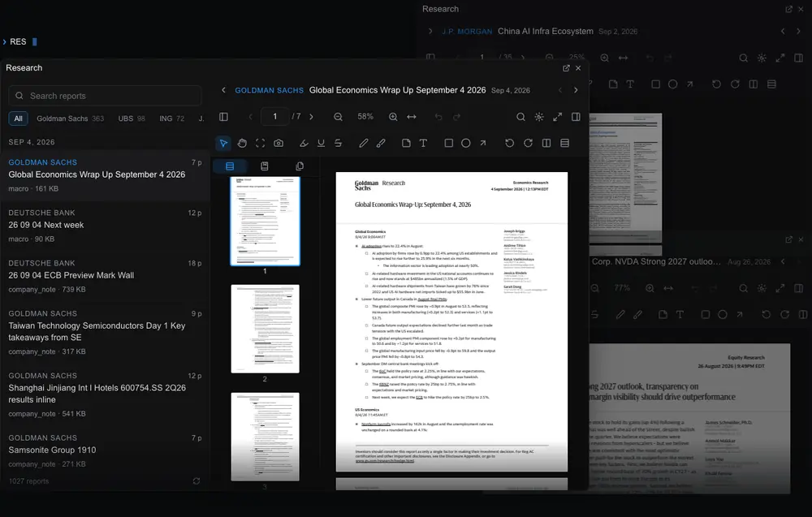Go to the next report in the front viewer
Screen dimensions: 812x517
(576, 90)
